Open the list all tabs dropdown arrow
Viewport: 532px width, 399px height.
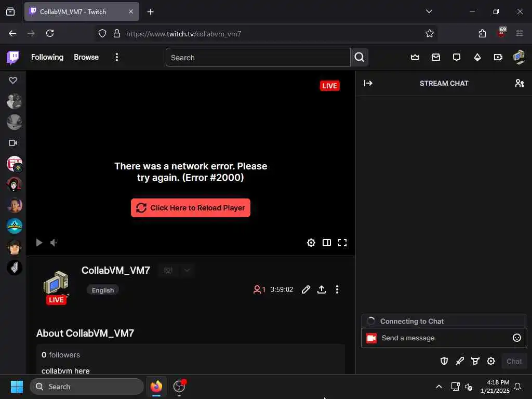(x=429, y=11)
